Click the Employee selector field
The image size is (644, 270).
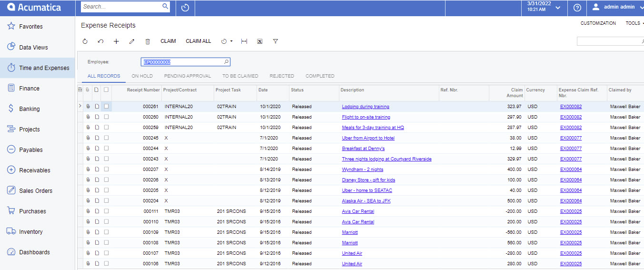click(x=183, y=62)
